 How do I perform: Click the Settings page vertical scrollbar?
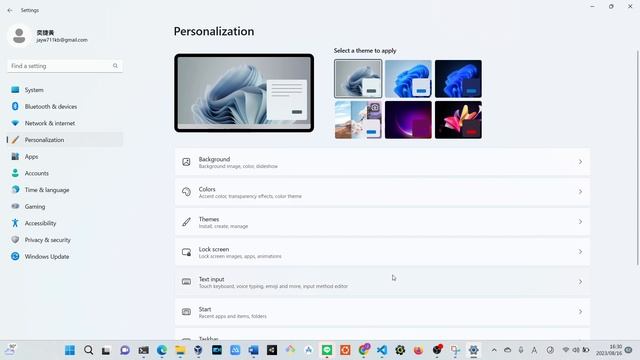pos(637,158)
